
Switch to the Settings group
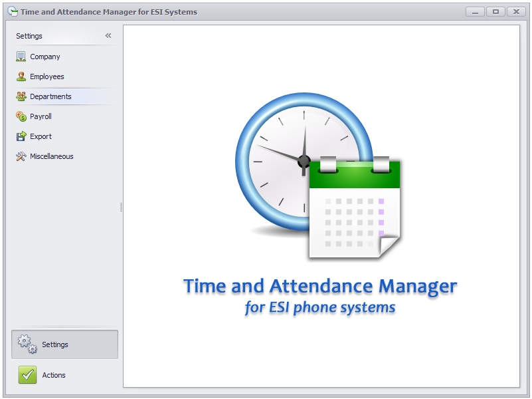coord(65,344)
